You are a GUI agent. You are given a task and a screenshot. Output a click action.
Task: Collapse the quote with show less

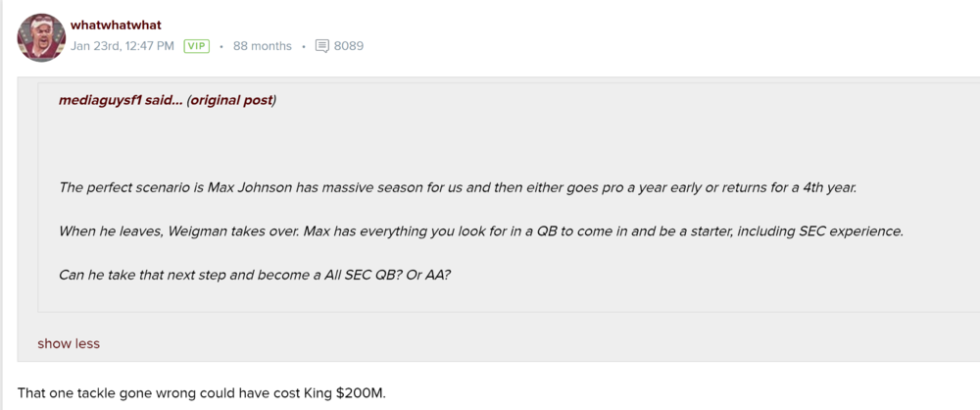[69, 343]
